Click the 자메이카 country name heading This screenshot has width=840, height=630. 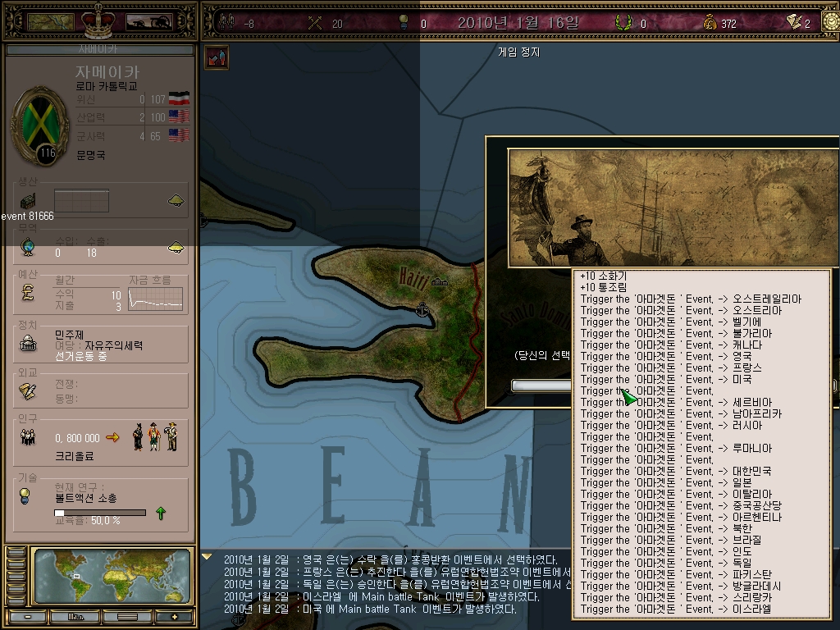click(107, 72)
